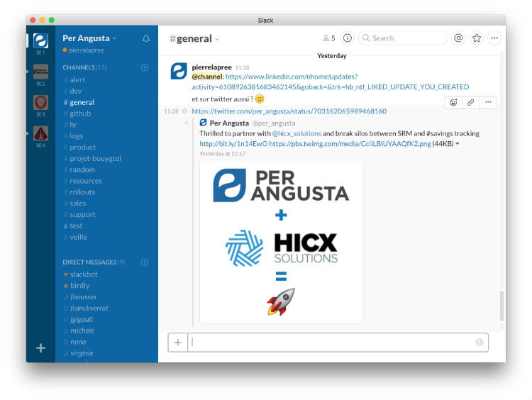The width and height of the screenshot is (532, 400).
Task: Add a new channel plus icon
Action: 145,67
